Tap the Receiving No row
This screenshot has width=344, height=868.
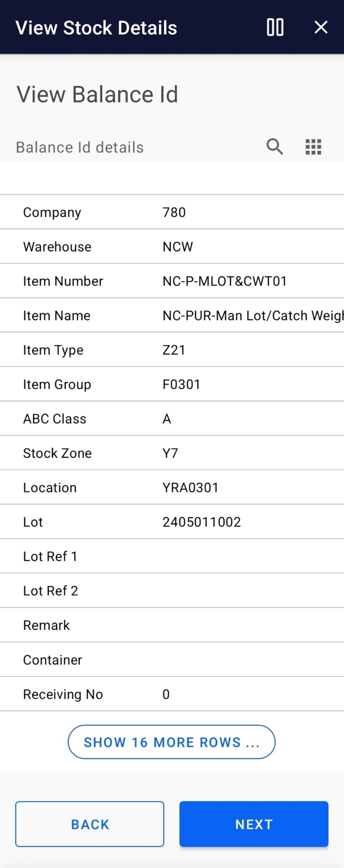(172, 694)
